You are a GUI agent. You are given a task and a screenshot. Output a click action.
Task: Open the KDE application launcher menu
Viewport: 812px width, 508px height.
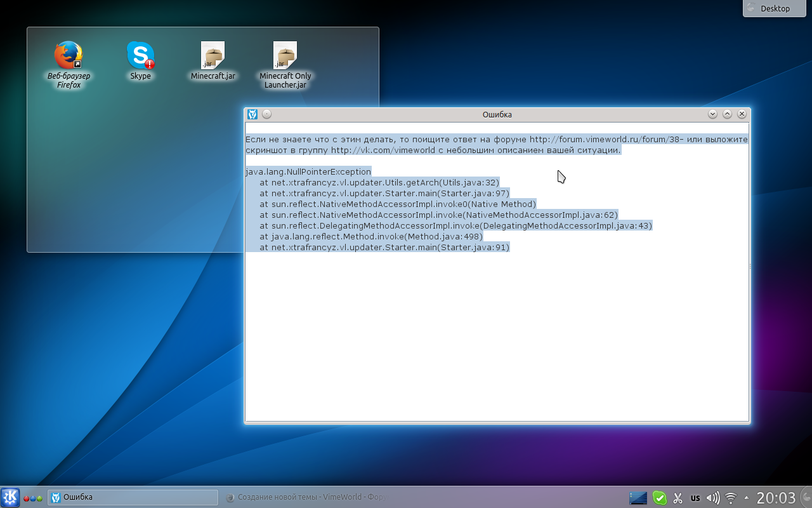click(10, 497)
